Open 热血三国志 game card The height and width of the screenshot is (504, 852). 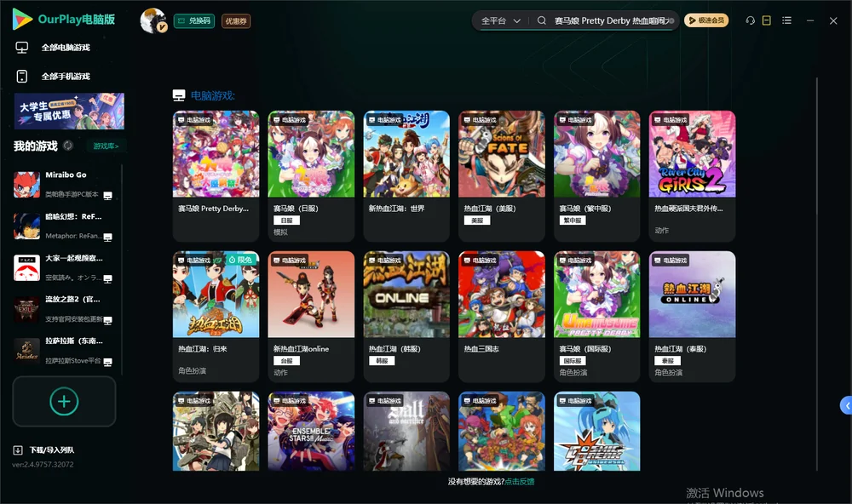pos(502,317)
